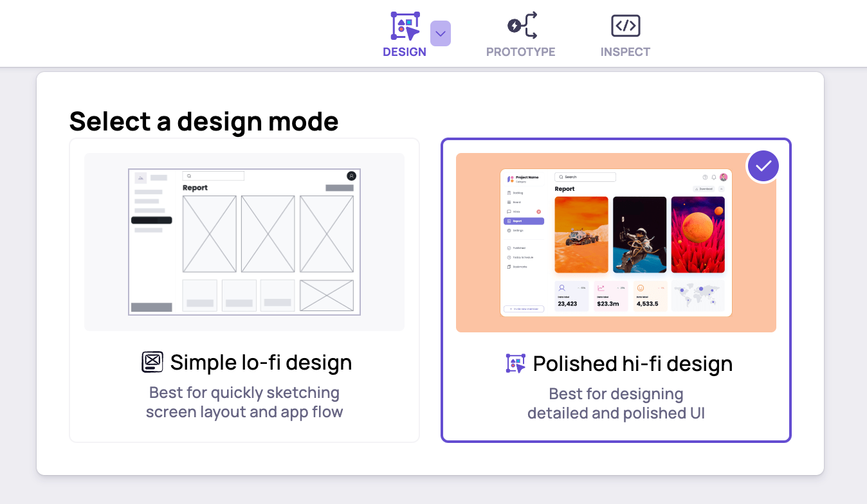867x504 pixels.
Task: Click the lo-fi wireframe preview thumbnail
Action: pos(244,242)
